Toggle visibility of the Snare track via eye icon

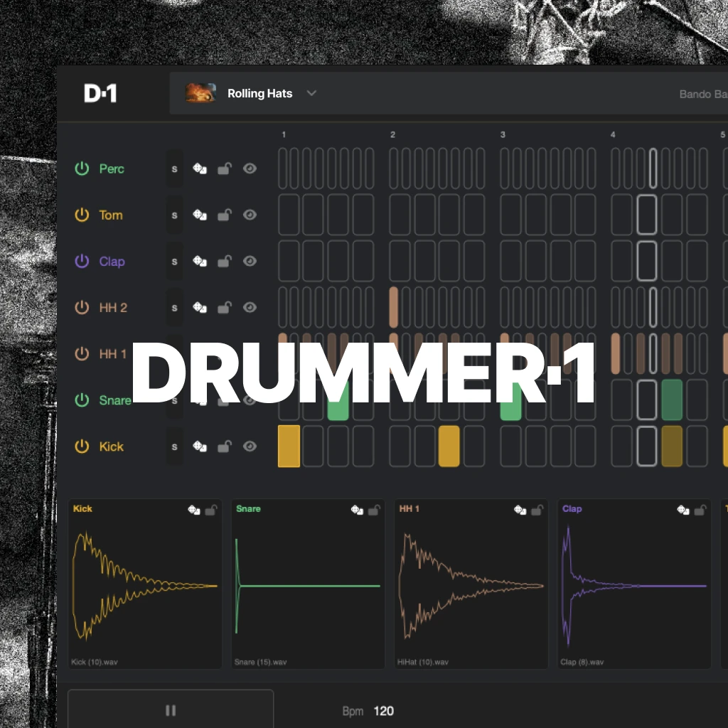(x=250, y=400)
